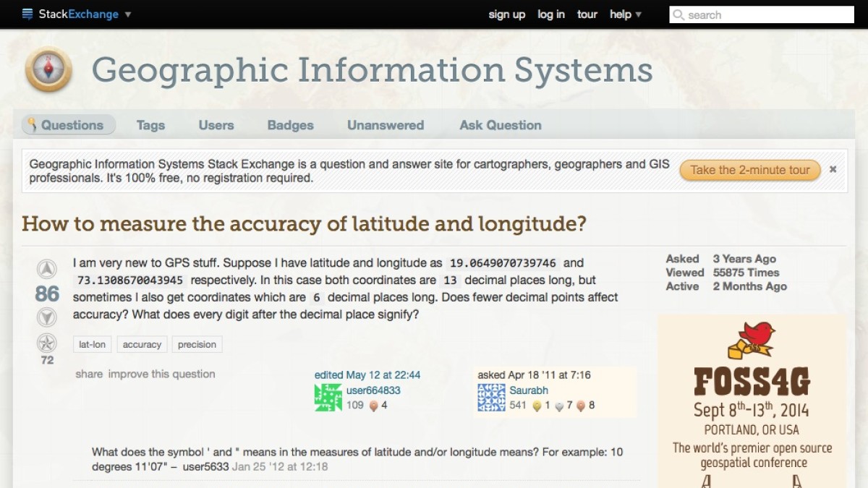Click the StackExchange menu icon
868x488 pixels.
click(26, 13)
